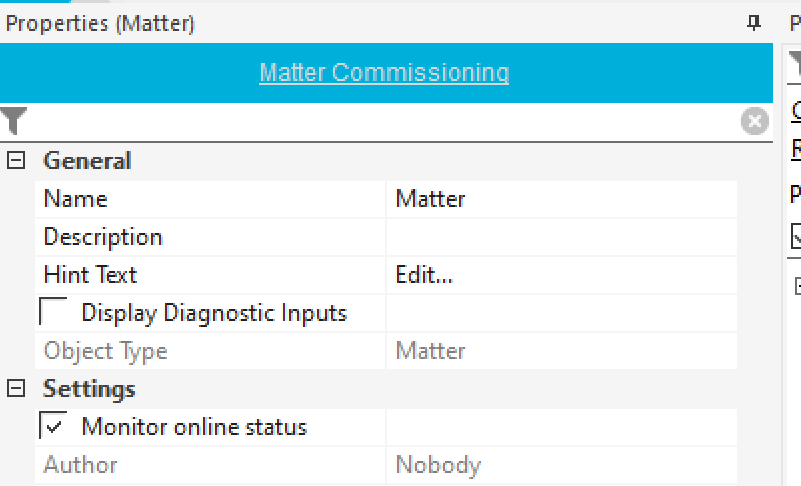Enable the Display Diagnostic Inputs checkbox

53,313
